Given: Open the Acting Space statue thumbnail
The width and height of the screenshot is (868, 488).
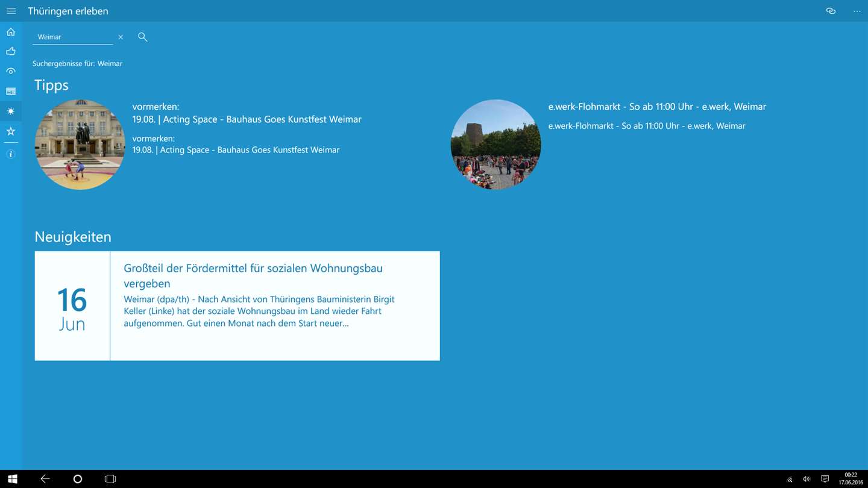Looking at the screenshot, I should point(80,145).
